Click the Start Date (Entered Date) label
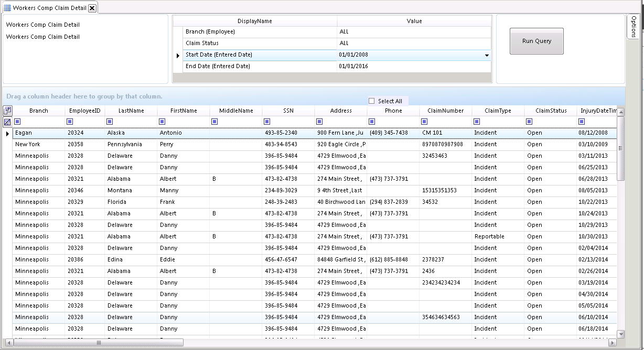The image size is (644, 350). (219, 55)
